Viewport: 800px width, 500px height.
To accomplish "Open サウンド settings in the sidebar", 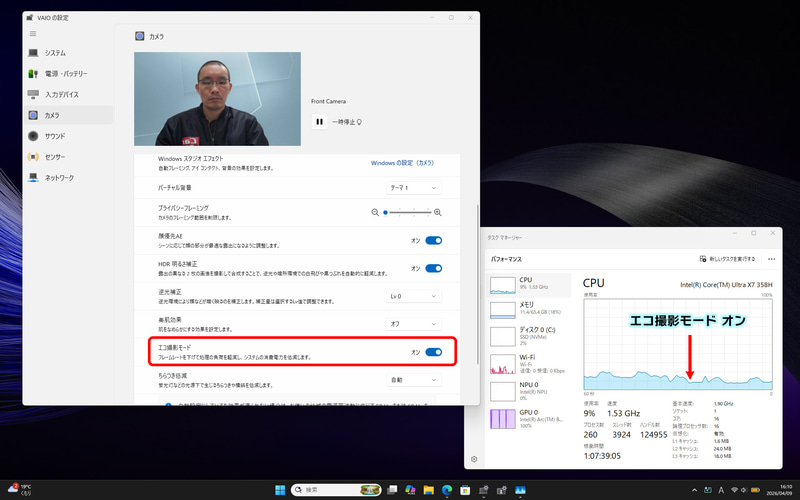I will click(68, 136).
